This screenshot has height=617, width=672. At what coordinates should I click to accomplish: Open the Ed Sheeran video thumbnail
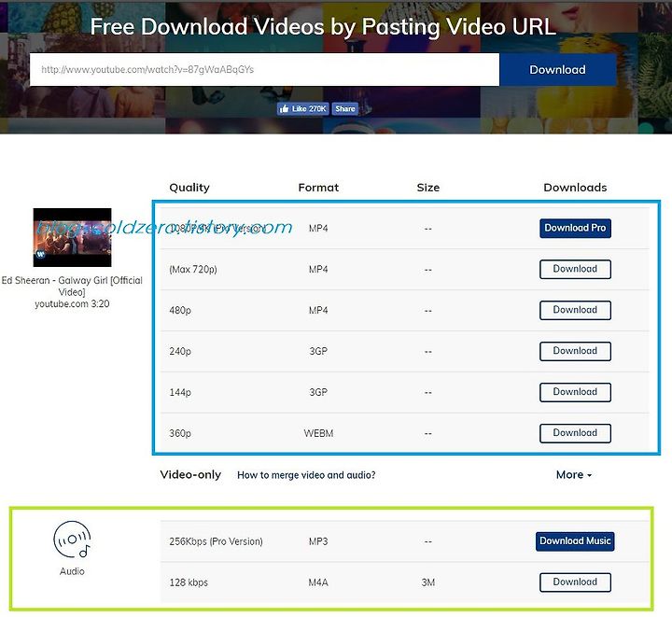72,237
